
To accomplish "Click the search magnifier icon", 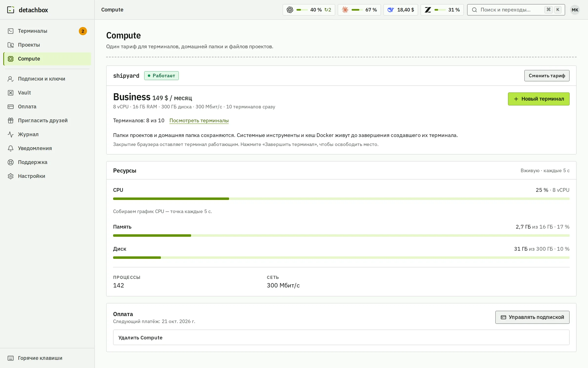I will pyautogui.click(x=474, y=10).
